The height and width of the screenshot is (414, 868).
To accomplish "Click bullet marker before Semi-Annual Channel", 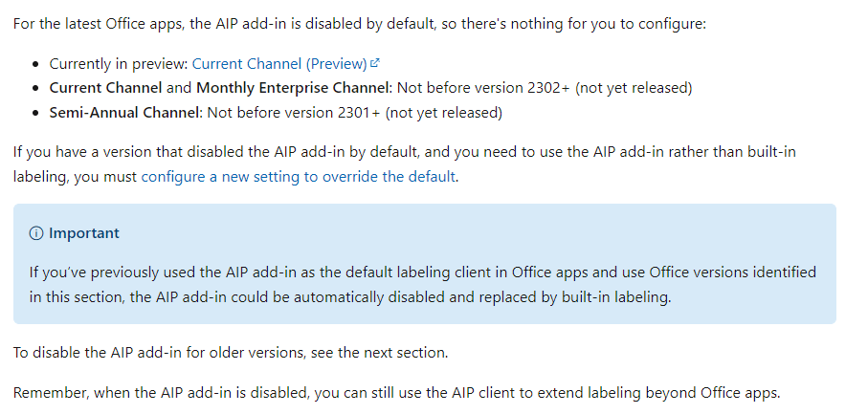I will click(x=36, y=113).
